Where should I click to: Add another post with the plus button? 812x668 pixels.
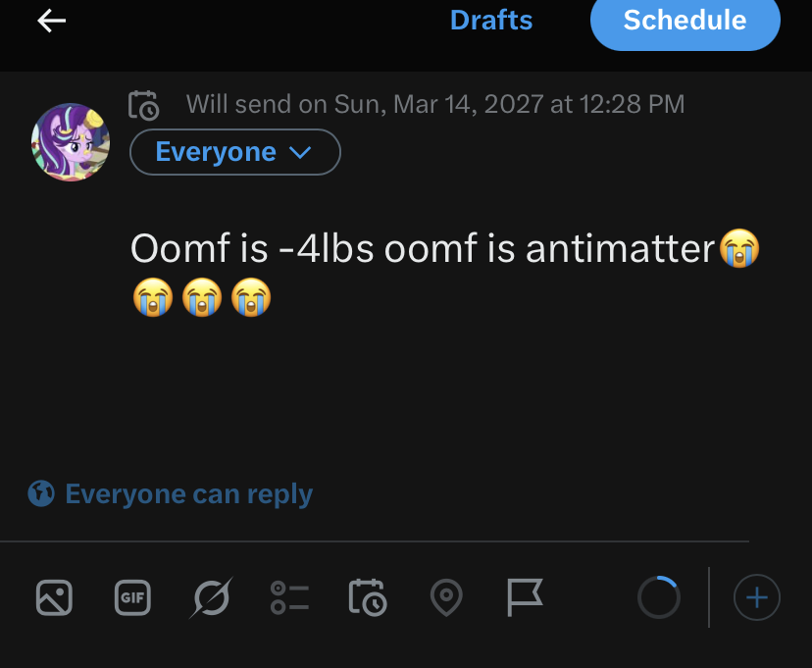(x=756, y=597)
